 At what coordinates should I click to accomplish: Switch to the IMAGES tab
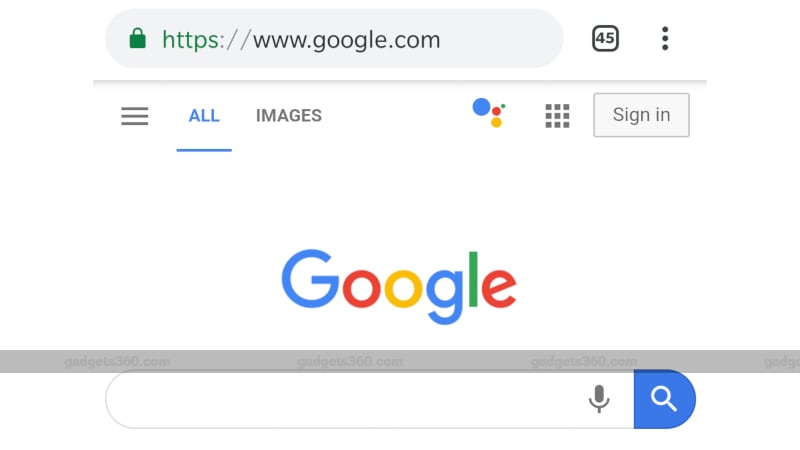click(289, 116)
